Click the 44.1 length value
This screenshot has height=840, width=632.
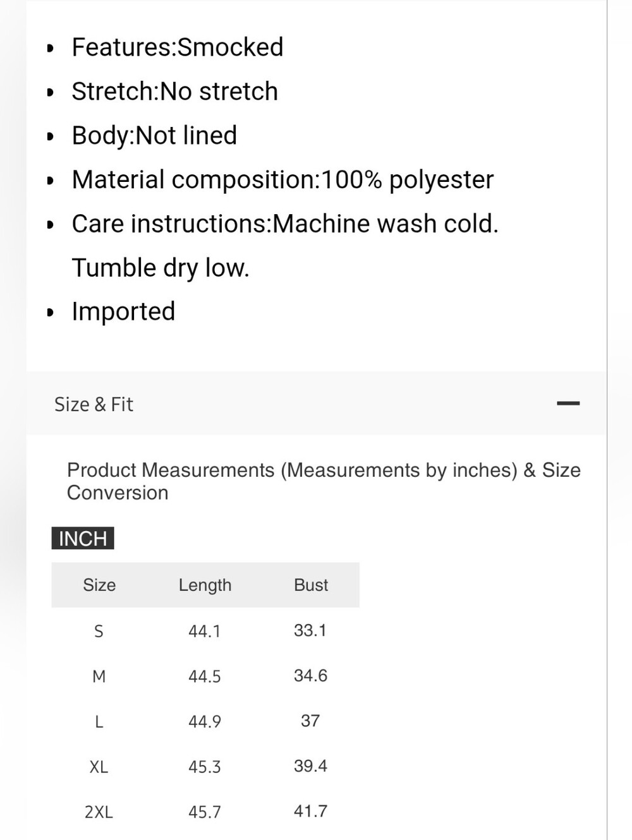pos(205,631)
